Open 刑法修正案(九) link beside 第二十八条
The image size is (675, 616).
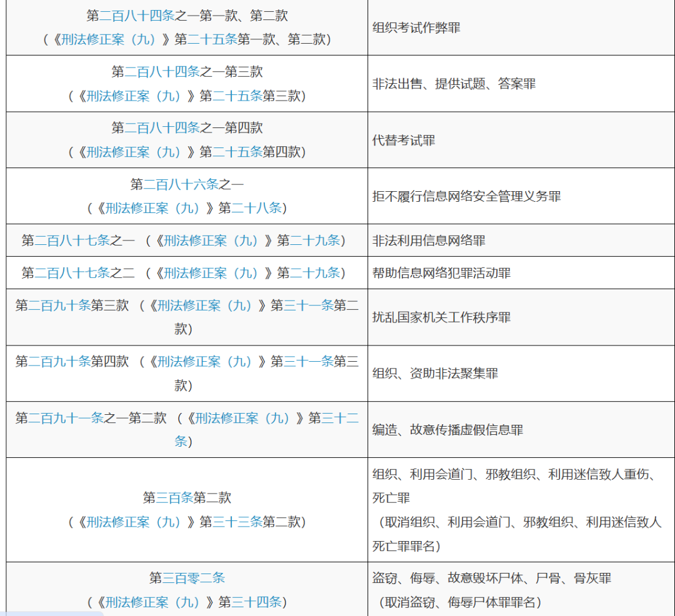pyautogui.click(x=152, y=208)
